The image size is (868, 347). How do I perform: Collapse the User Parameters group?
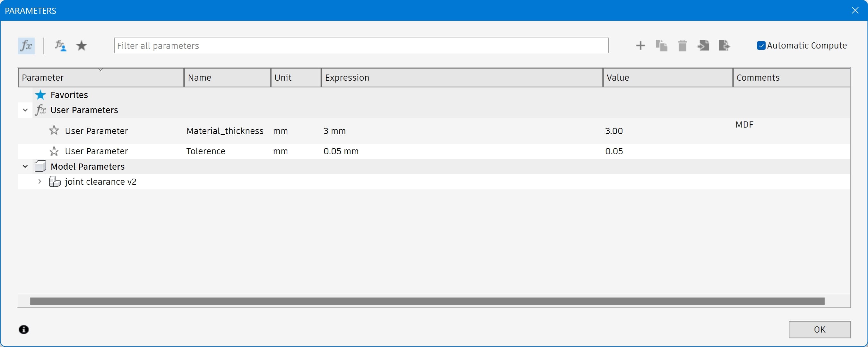click(x=25, y=110)
